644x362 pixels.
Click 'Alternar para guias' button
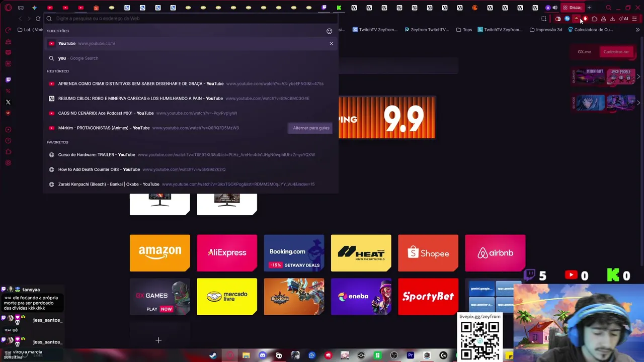click(x=311, y=128)
